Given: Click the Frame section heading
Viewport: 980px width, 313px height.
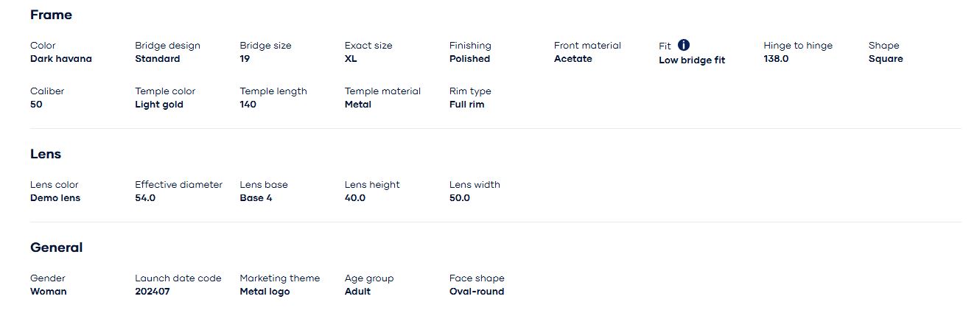Looking at the screenshot, I should (51, 15).
